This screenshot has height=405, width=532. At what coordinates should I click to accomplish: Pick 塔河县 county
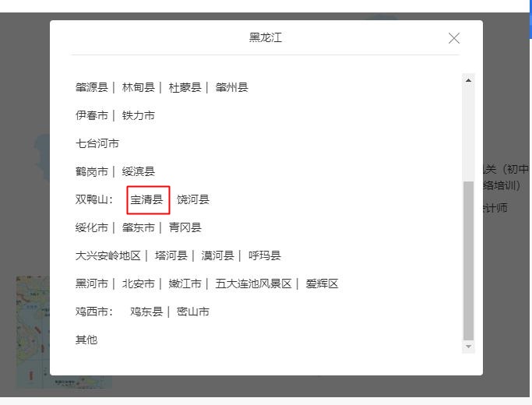point(171,255)
